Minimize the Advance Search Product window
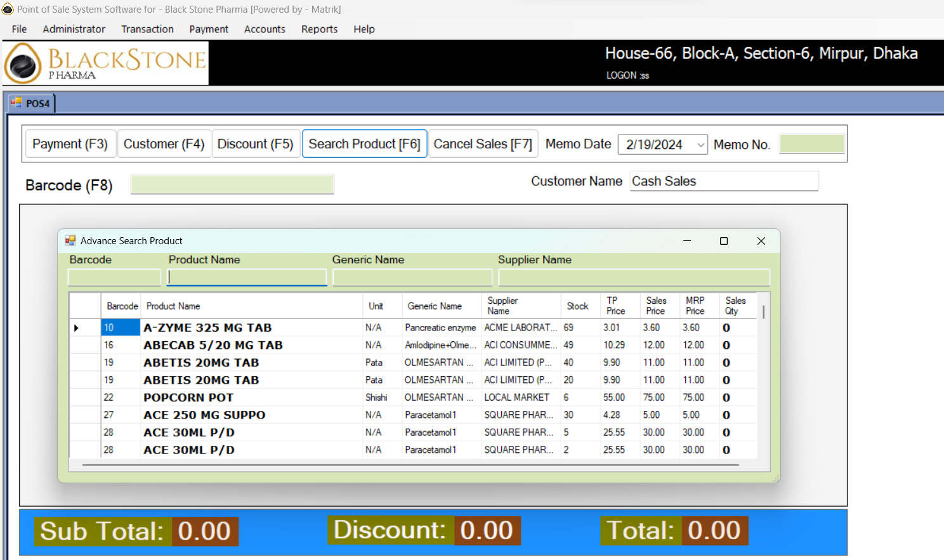The height and width of the screenshot is (560, 944). (687, 241)
